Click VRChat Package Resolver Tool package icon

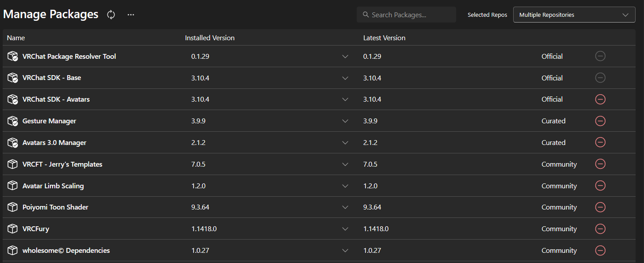[x=13, y=56]
